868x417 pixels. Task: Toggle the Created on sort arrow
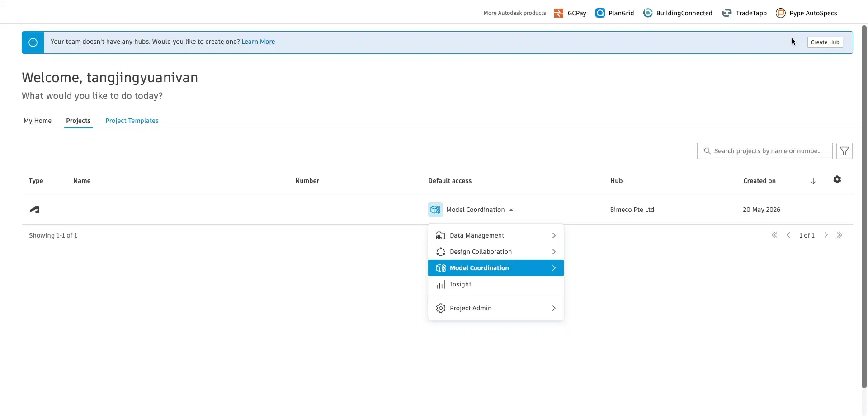pos(813,181)
